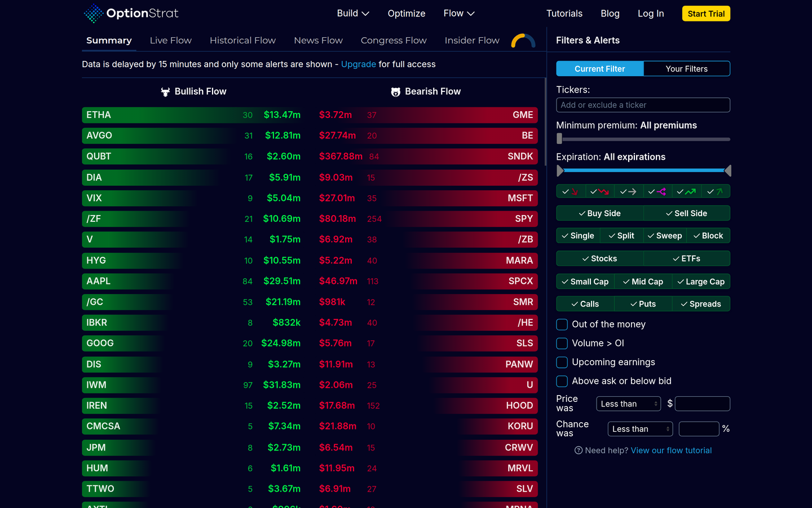Toggle the Buy Side filter

click(600, 213)
